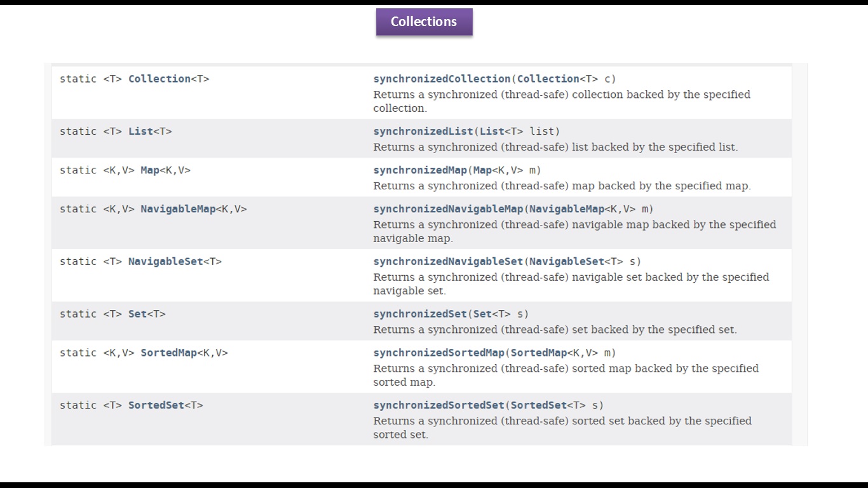Image resolution: width=868 pixels, height=488 pixels.
Task: Open the synchronizedSortedSet method link
Action: 438,405
